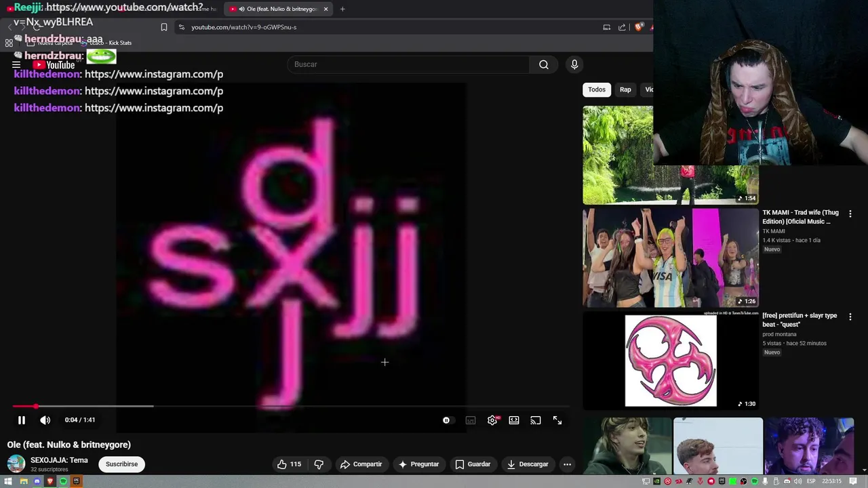868x488 pixels.
Task: Open the Windows Start menu
Action: 8,481
